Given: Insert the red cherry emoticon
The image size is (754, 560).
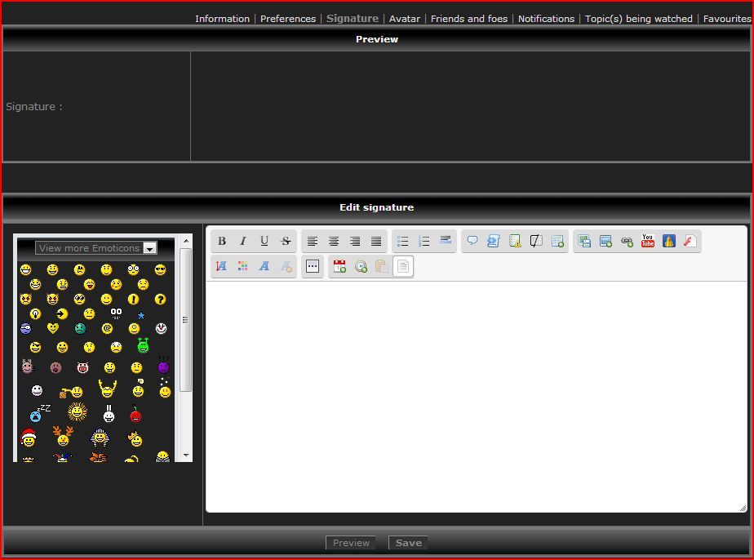Looking at the screenshot, I should 136,413.
